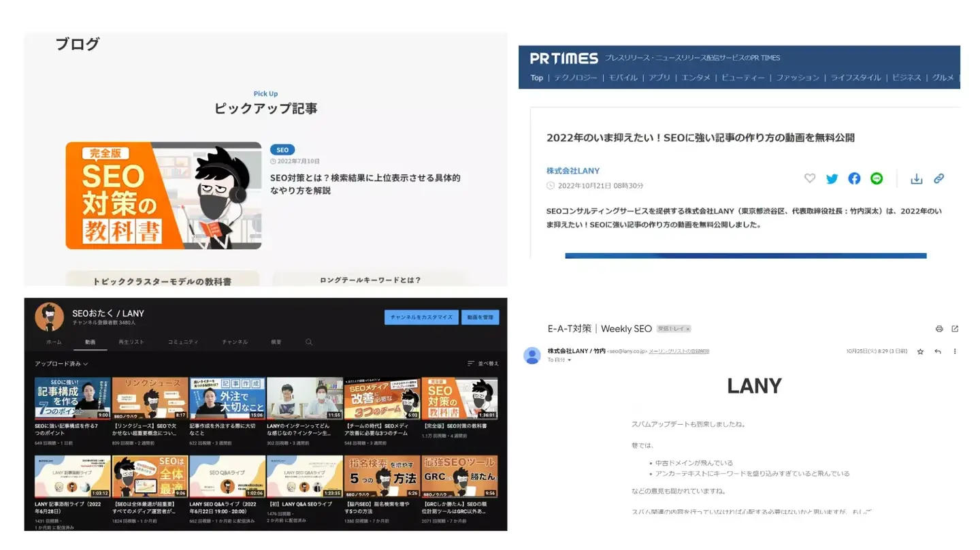Expand the 'To 自分' recipient details arrow
The height and width of the screenshot is (550, 980).
pos(570,360)
